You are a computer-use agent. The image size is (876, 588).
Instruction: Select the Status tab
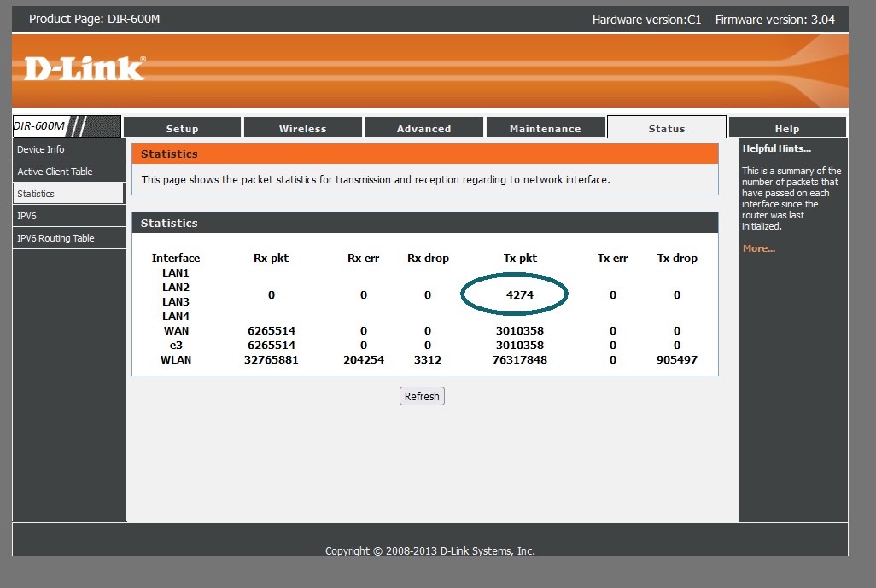(666, 128)
